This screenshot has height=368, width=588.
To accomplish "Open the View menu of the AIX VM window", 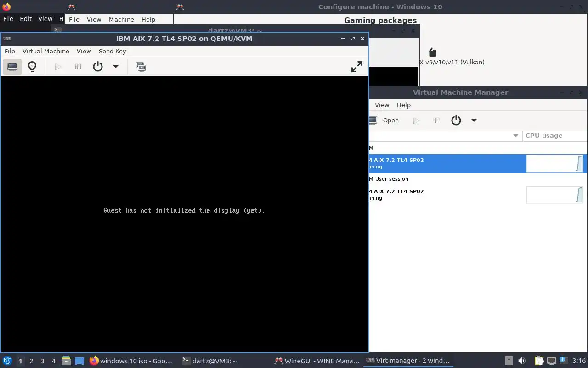I will pos(84,51).
